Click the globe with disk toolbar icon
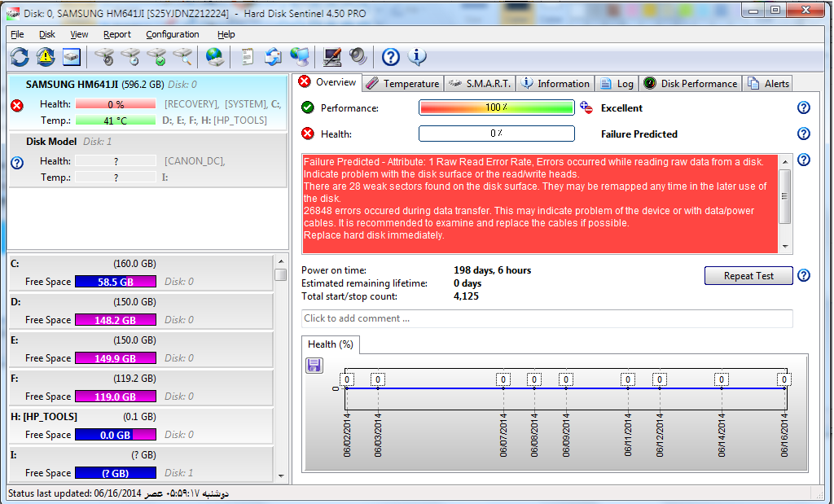The width and height of the screenshot is (834, 504). pos(214,56)
